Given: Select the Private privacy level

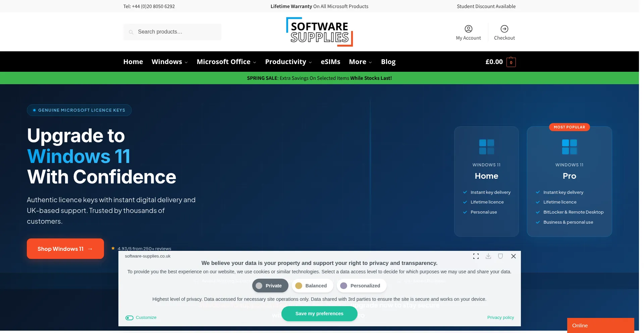Looking at the screenshot, I should pyautogui.click(x=270, y=286).
